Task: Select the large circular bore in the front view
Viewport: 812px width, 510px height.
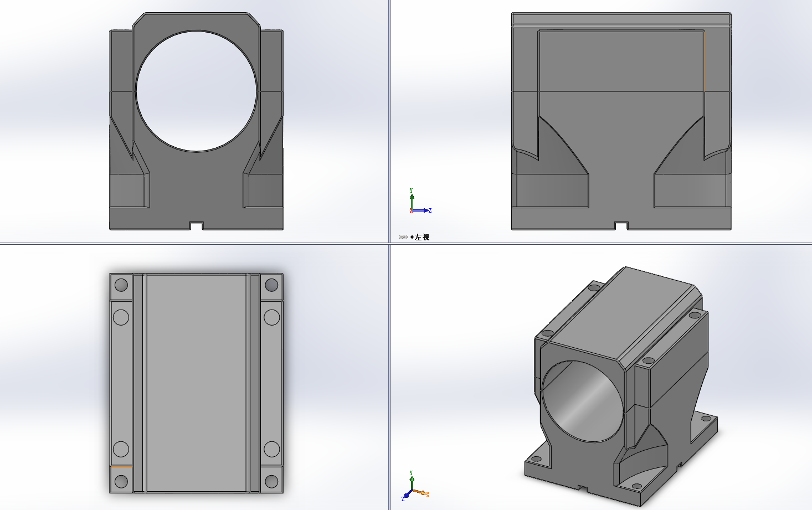Action: click(197, 91)
